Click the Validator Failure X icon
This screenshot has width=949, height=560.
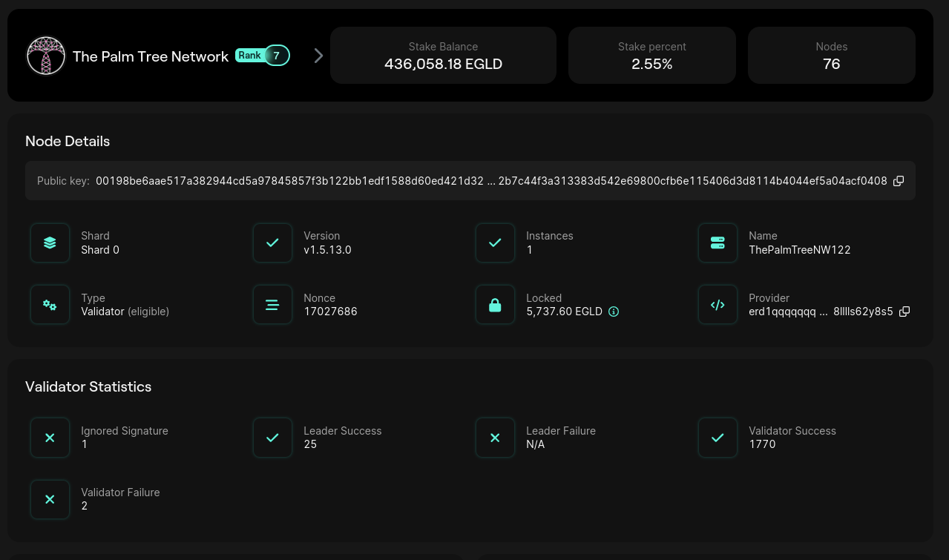(50, 499)
